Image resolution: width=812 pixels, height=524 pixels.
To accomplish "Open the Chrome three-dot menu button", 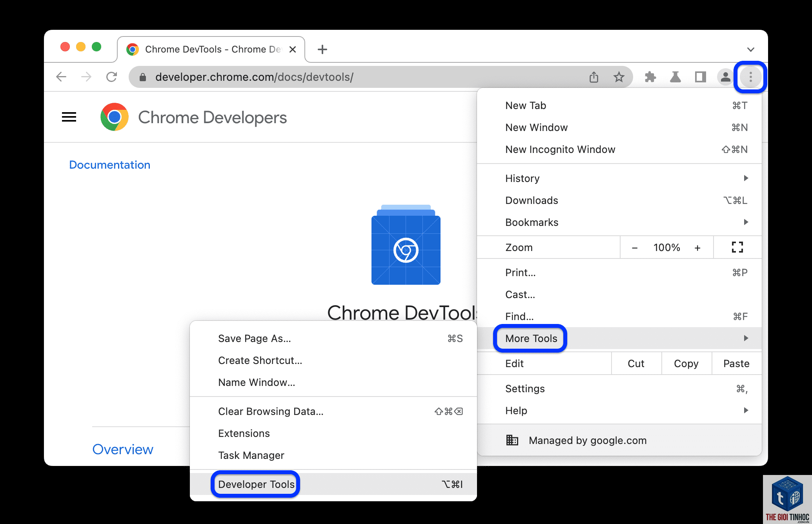I will tap(750, 77).
